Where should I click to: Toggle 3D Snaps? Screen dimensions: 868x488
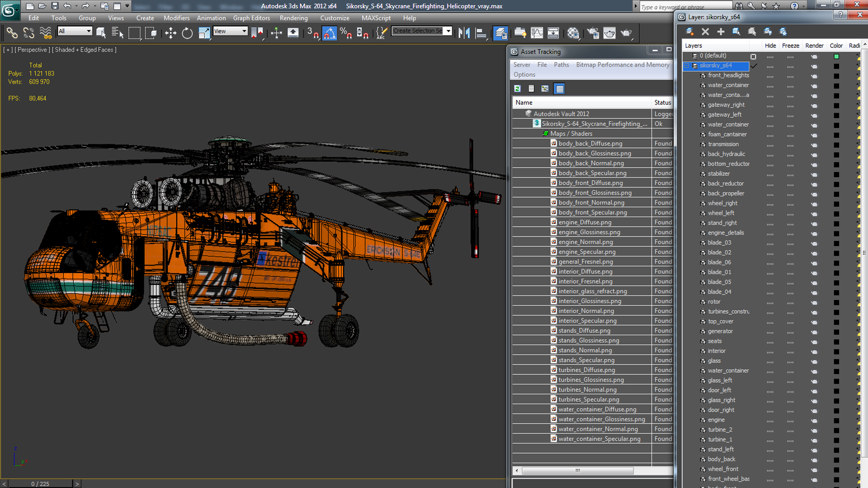[x=313, y=33]
